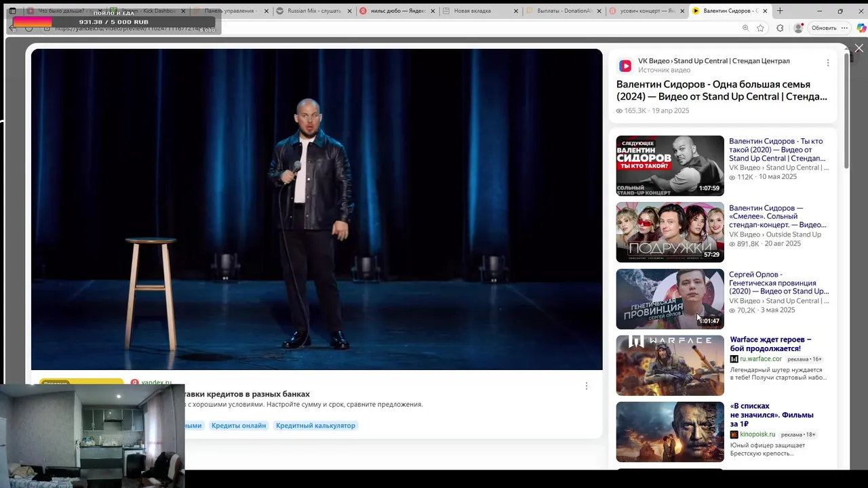Switch to the усович концерт tab

(x=646, y=11)
